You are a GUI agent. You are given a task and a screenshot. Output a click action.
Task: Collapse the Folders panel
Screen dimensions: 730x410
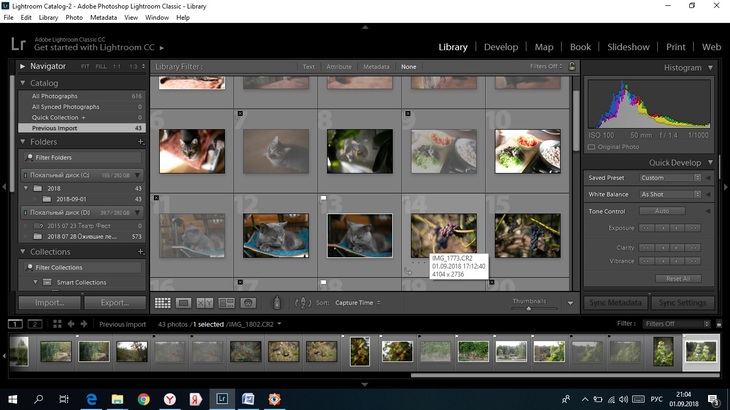point(22,141)
